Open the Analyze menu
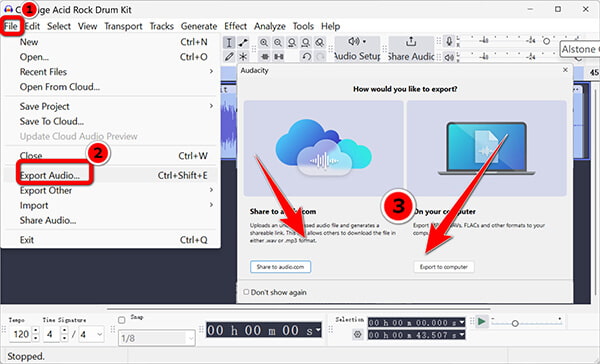Viewport: 600px width, 364px height. [270, 26]
